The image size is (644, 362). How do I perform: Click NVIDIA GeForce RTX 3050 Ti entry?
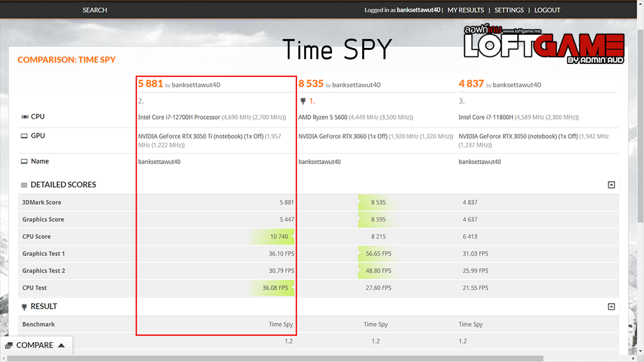click(210, 140)
